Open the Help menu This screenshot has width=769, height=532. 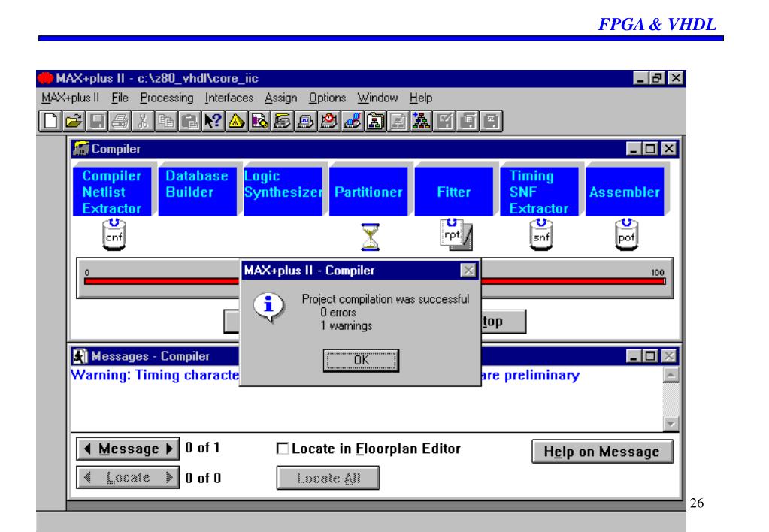coord(421,98)
